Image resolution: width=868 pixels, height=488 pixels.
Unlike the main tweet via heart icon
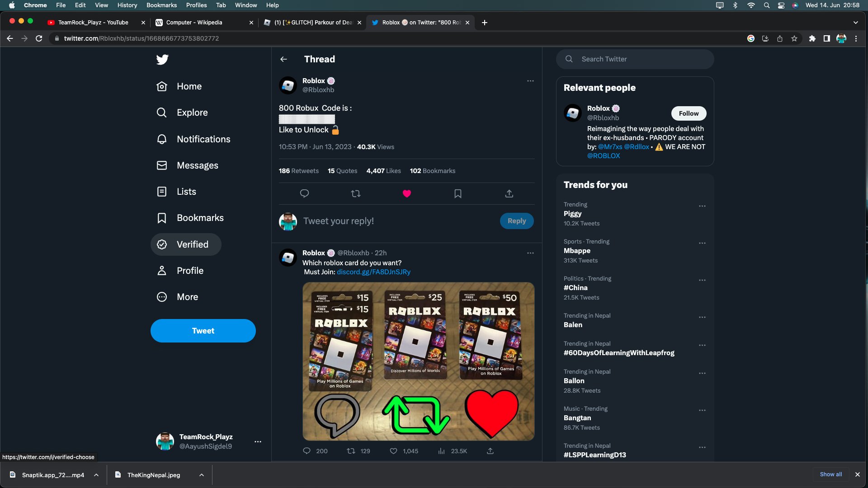pyautogui.click(x=407, y=193)
